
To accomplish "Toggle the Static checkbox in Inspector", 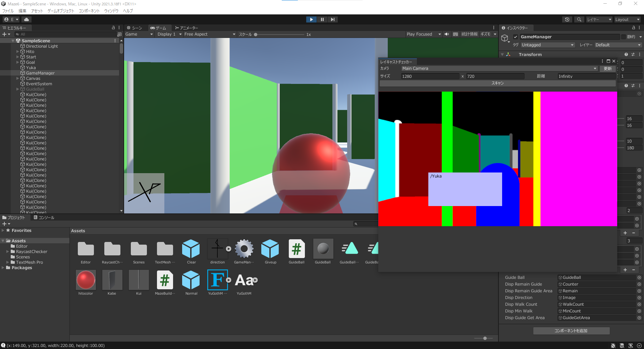I will pyautogui.click(x=624, y=37).
